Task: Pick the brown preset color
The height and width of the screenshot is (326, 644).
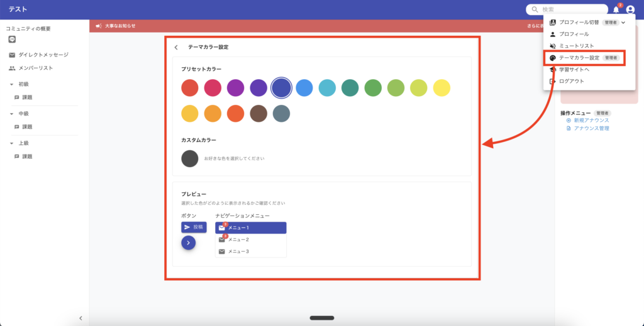Action: click(258, 114)
